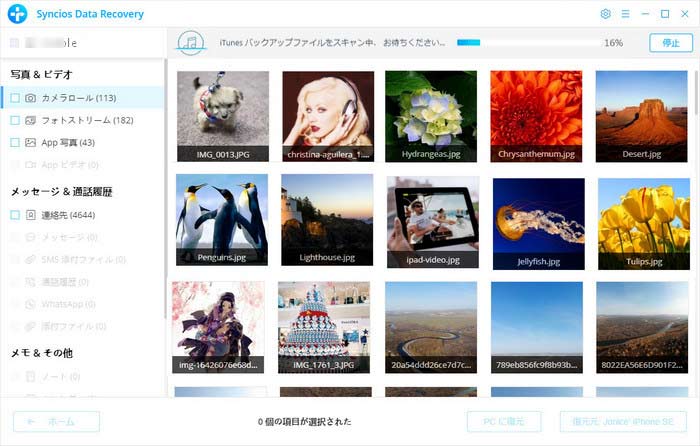Select the Desert.jpg thumbnail
The height and width of the screenshot is (446, 700).
(642, 116)
